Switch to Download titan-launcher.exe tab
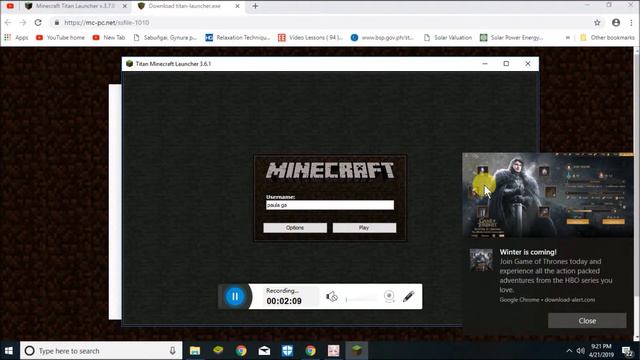The image size is (640, 360). (184, 6)
